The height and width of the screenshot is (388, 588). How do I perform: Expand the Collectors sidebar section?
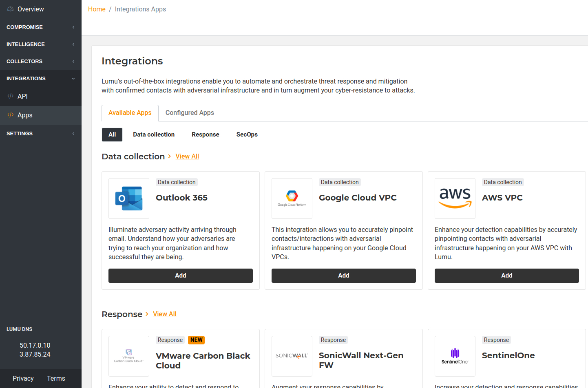(40, 62)
